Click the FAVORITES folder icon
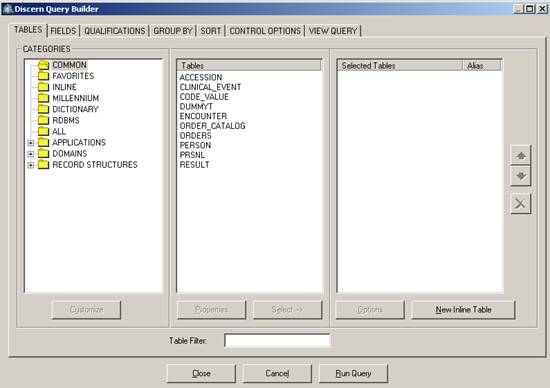 [x=43, y=76]
